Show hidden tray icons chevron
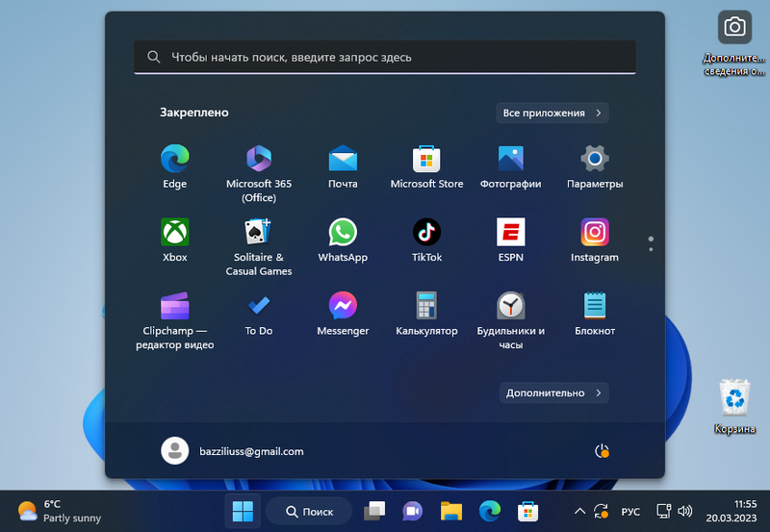The width and height of the screenshot is (770, 532). coord(579,512)
